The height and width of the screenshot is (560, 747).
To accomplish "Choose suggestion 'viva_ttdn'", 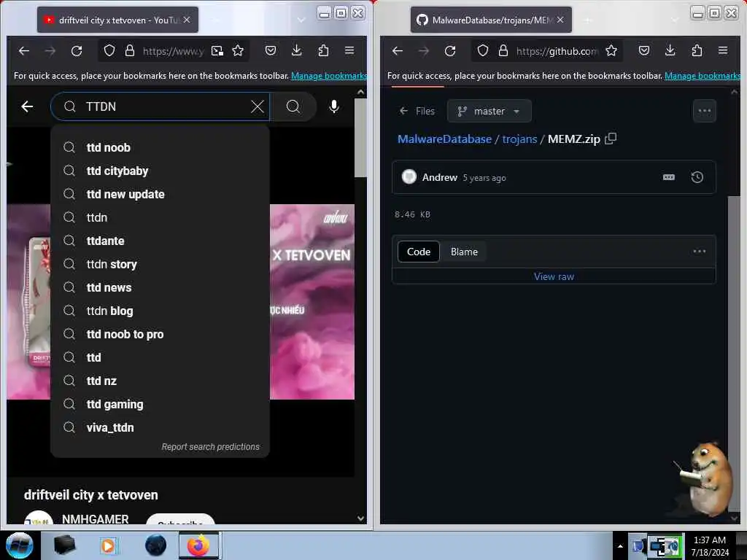I will tap(160, 427).
